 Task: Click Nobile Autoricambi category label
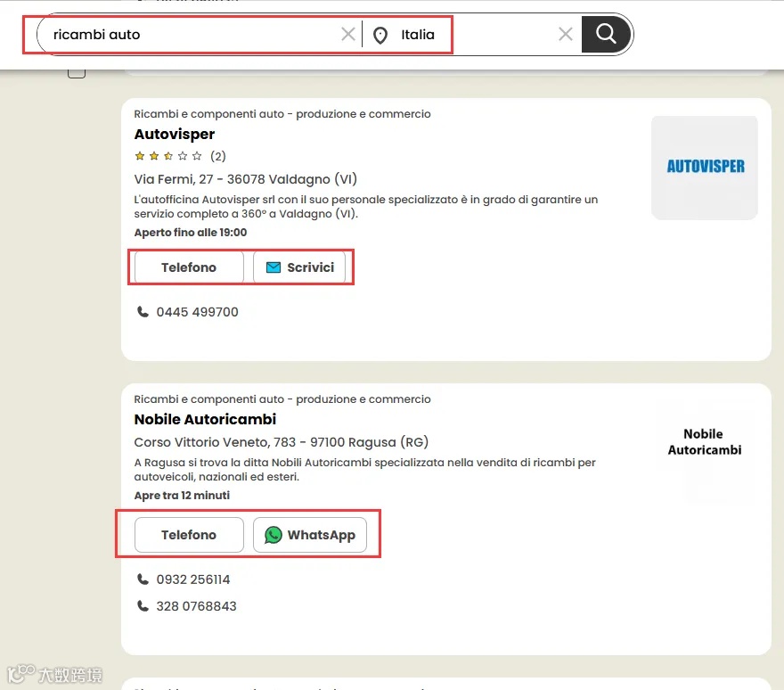coord(282,399)
